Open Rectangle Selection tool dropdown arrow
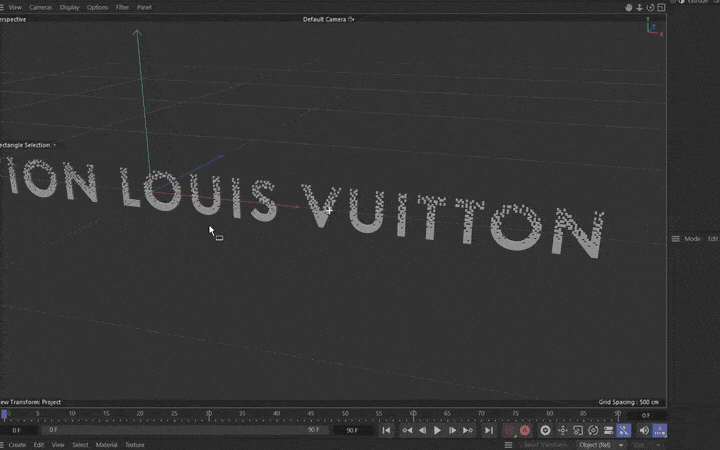Viewport: 720px width, 450px height. 54,145
